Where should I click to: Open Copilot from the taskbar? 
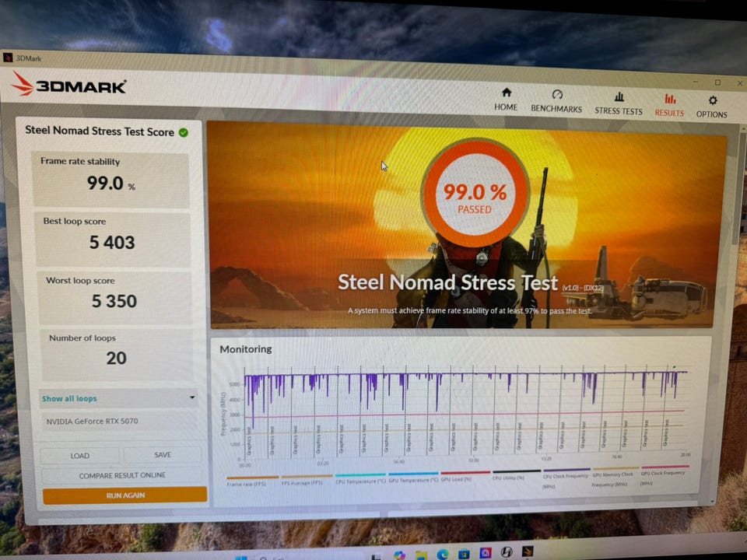(399, 555)
